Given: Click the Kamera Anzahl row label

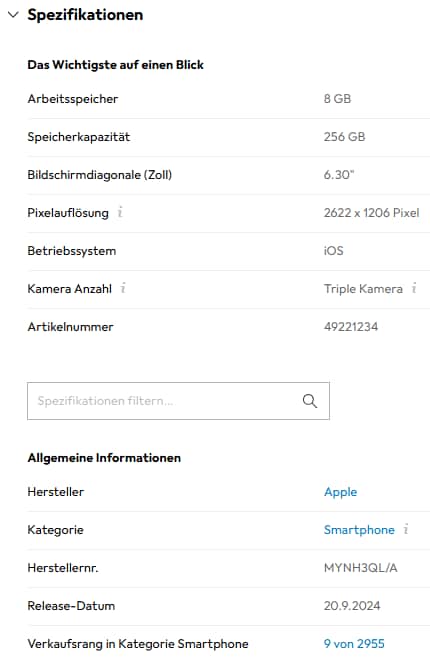Looking at the screenshot, I should pyautogui.click(x=69, y=288).
